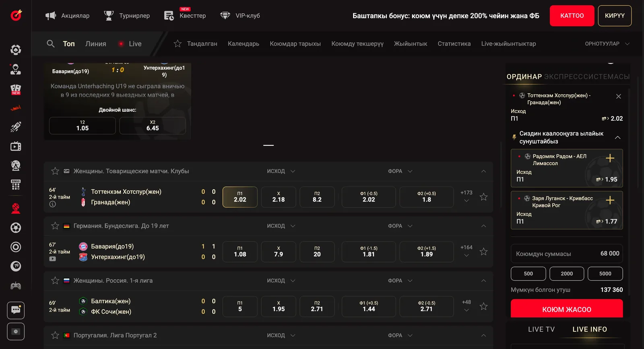The image size is (644, 349).
Task: Click the red site logo
Action: point(16,15)
